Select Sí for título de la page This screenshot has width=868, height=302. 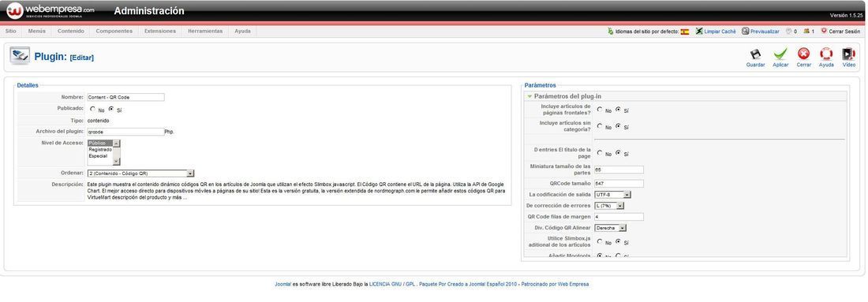tap(619, 153)
